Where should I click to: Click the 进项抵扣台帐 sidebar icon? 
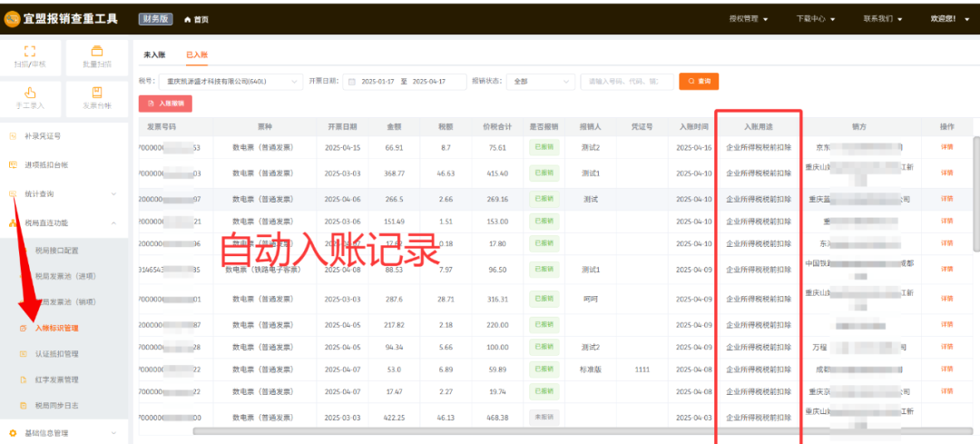13,164
